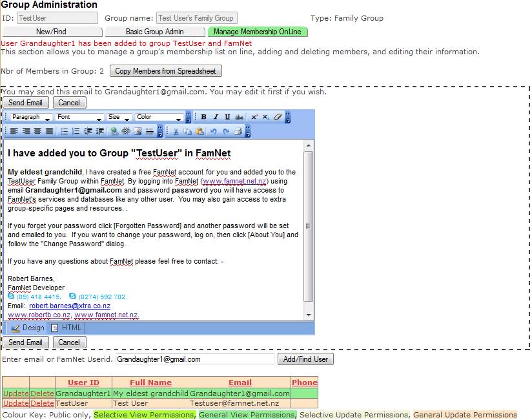
Task: Increase the paragraph indent
Action: pyautogui.click(x=99, y=131)
